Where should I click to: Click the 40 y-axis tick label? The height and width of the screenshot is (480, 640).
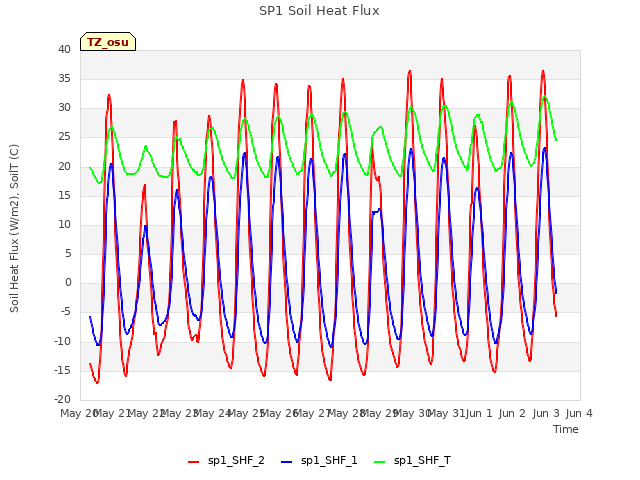click(64, 49)
